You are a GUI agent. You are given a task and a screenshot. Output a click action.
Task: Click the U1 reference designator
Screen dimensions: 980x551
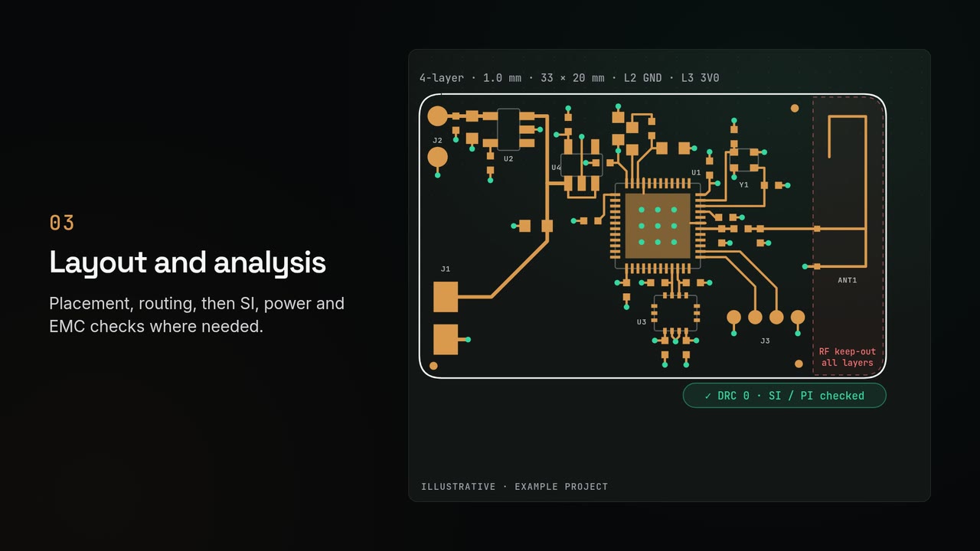[x=696, y=173]
